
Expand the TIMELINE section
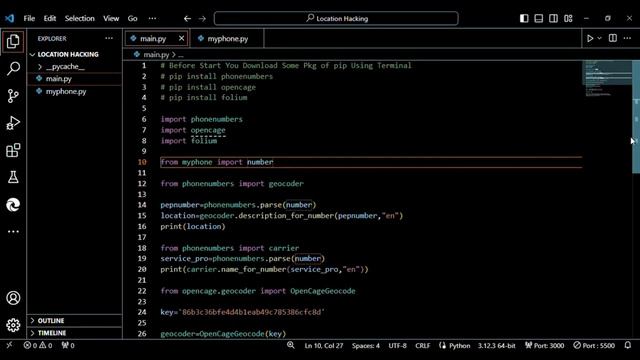pos(75,333)
